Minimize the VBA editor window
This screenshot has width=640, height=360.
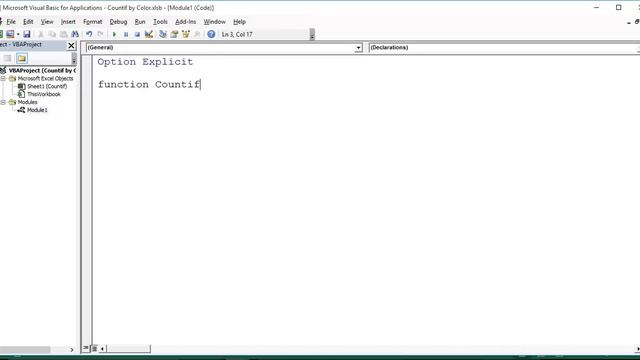tap(596, 7)
